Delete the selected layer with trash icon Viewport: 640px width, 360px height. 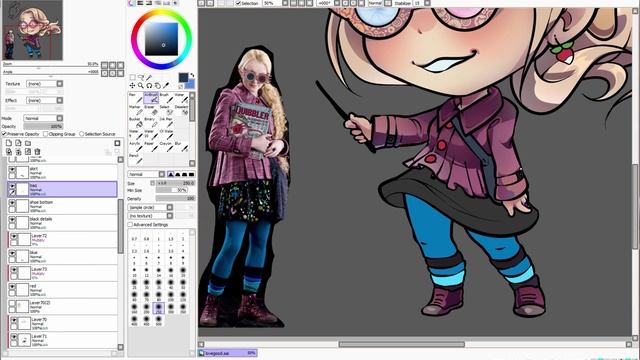point(37,151)
